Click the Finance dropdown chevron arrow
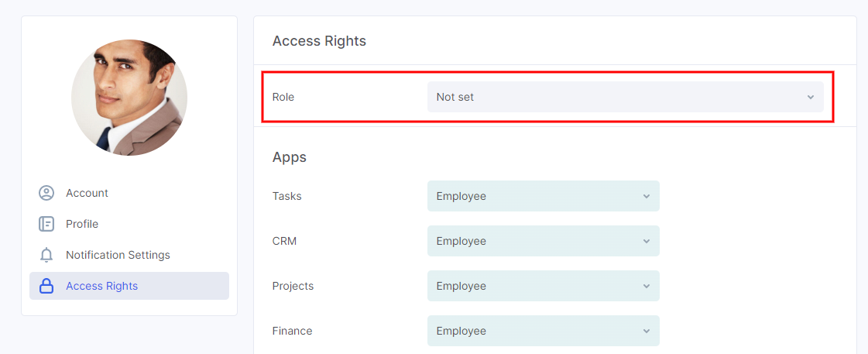868x354 pixels. click(646, 331)
